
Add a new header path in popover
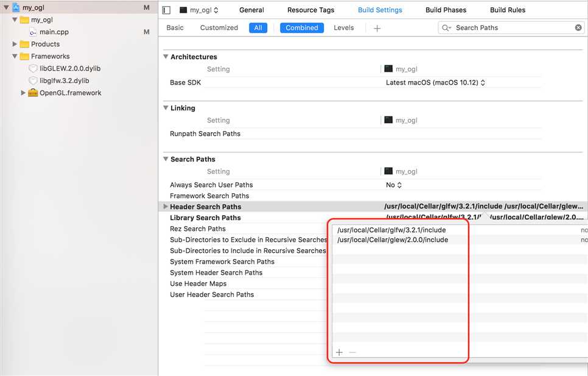point(340,352)
